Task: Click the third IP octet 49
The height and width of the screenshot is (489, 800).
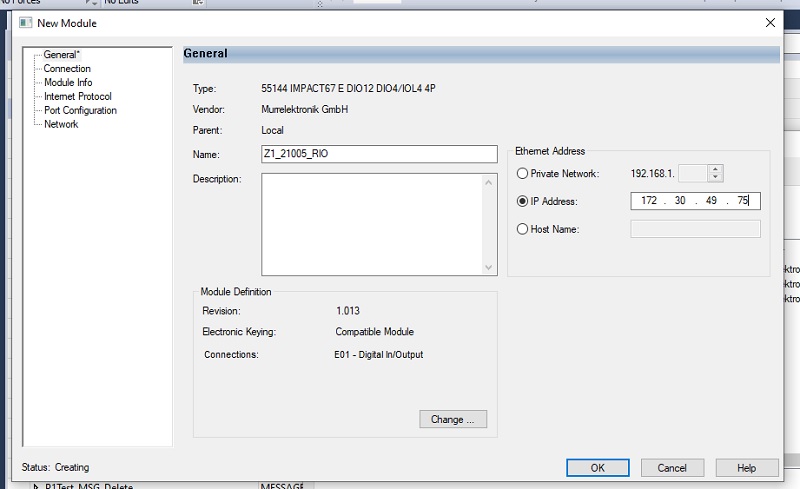Action: point(711,201)
